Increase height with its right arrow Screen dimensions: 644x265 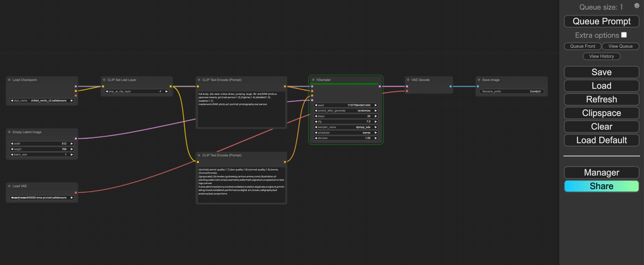(x=72, y=149)
